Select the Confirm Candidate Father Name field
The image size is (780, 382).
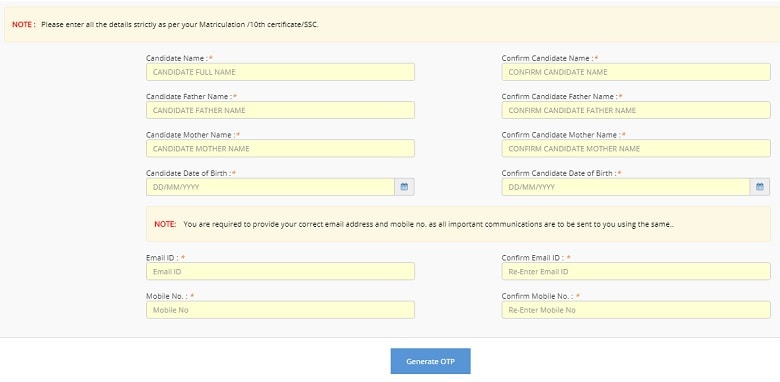(636, 110)
